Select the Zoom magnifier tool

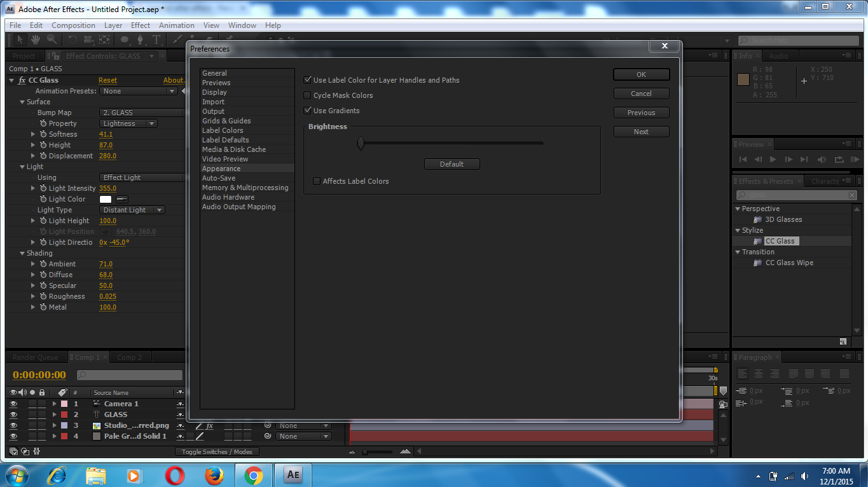(x=52, y=39)
